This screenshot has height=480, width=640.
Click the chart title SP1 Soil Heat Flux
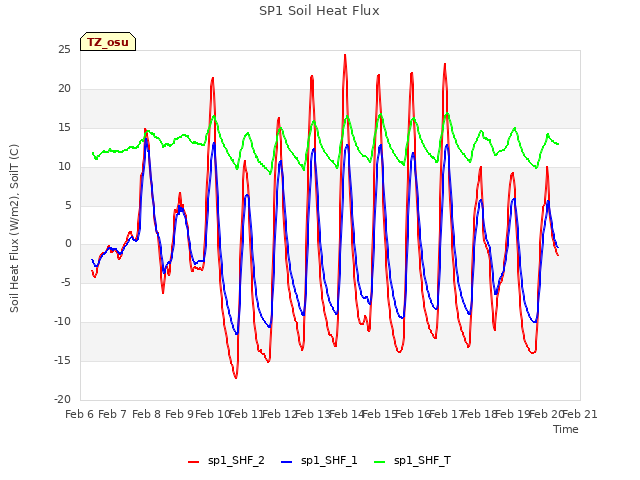point(319,11)
